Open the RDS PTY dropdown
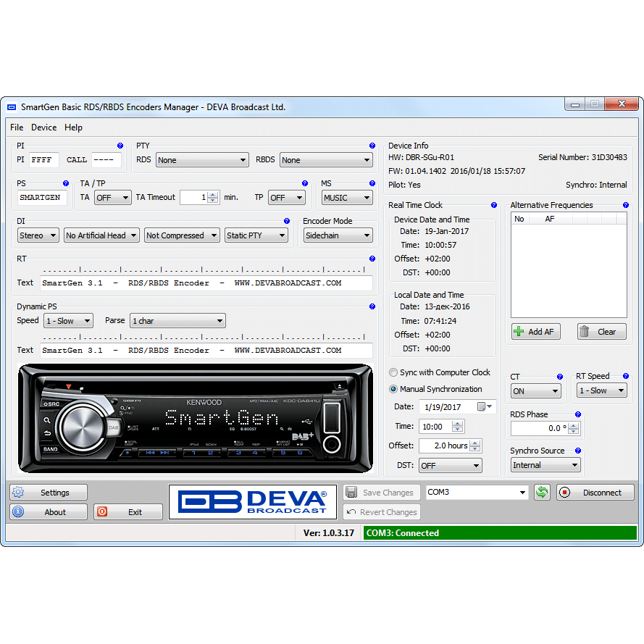The height and width of the screenshot is (644, 644). 202,160
